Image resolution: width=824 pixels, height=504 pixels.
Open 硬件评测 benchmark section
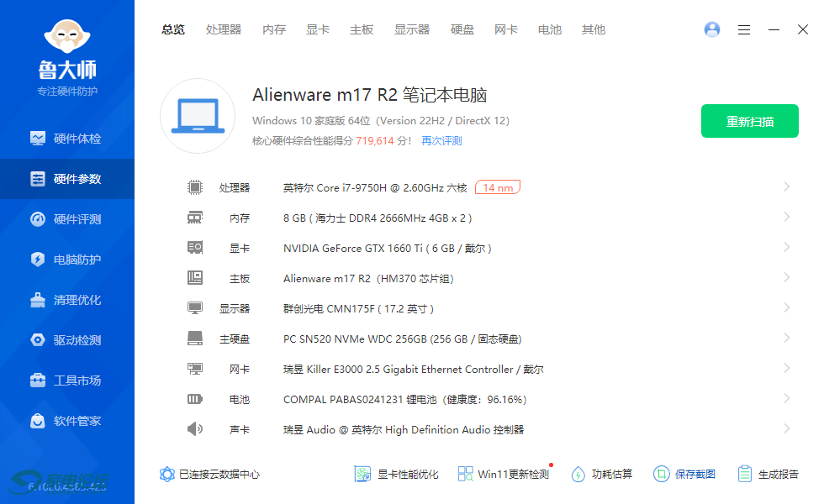[66, 219]
